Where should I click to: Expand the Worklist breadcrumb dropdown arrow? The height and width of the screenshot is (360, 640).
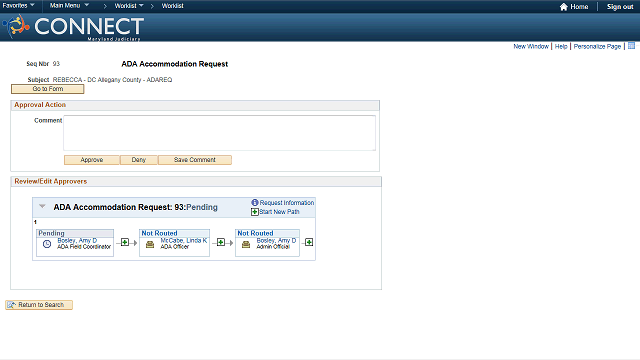[141, 6]
